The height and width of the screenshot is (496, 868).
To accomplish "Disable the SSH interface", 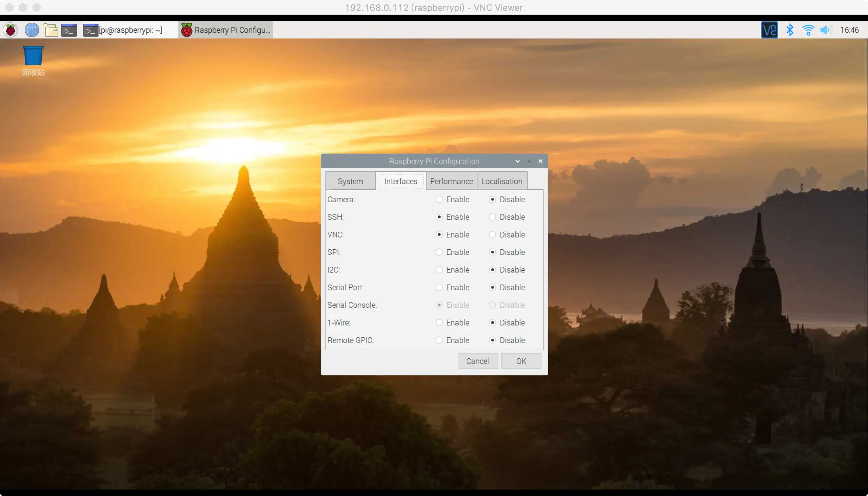I will (x=492, y=217).
